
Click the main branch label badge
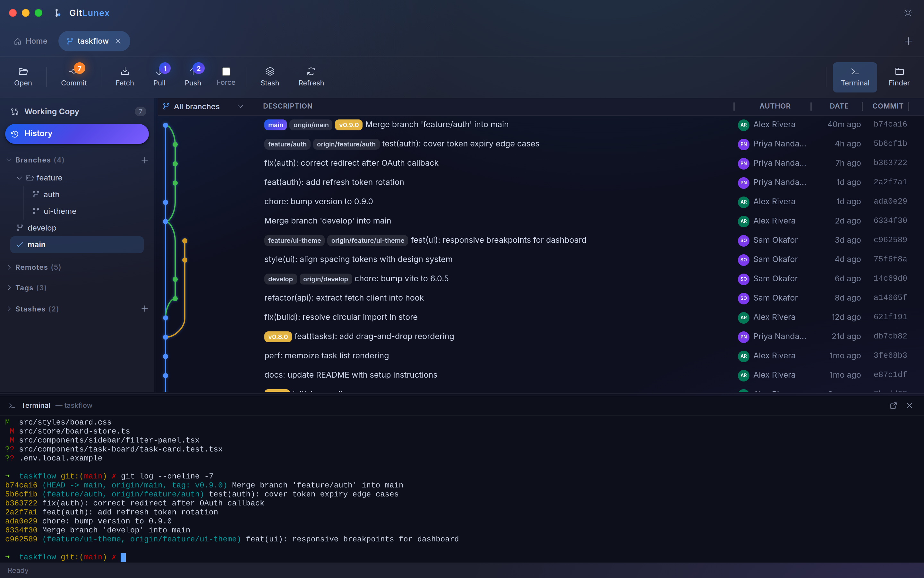tap(275, 125)
